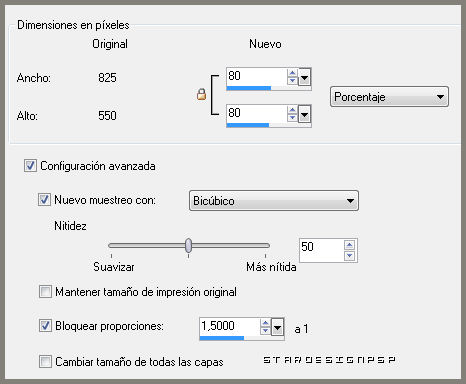Enable Mantener tamaño de impresión original

point(45,292)
